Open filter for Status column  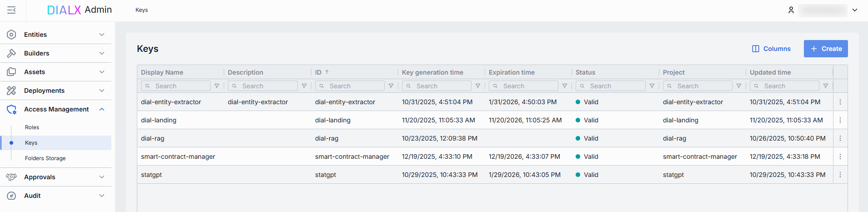click(x=652, y=86)
